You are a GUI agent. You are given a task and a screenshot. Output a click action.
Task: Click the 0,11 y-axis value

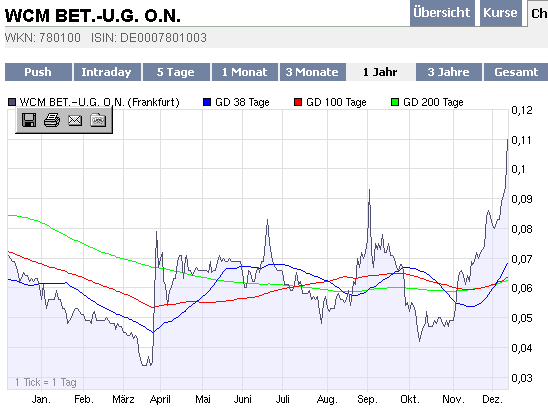coord(521,140)
